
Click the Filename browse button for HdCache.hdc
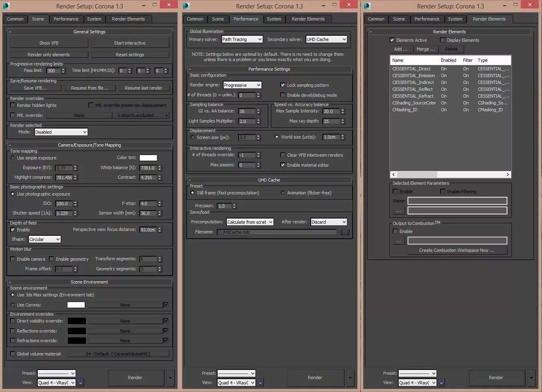(345, 232)
